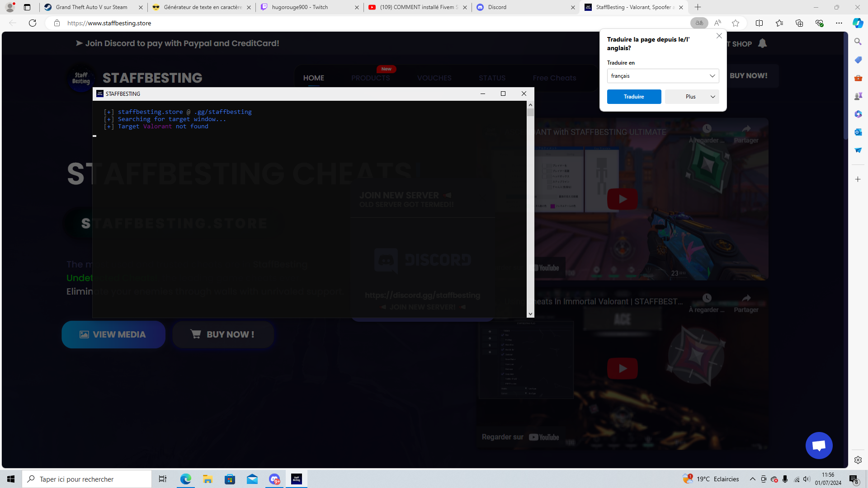Switch to hugorouge900 Twitch tab
Viewport: 868px width, 488px height.
click(x=310, y=7)
